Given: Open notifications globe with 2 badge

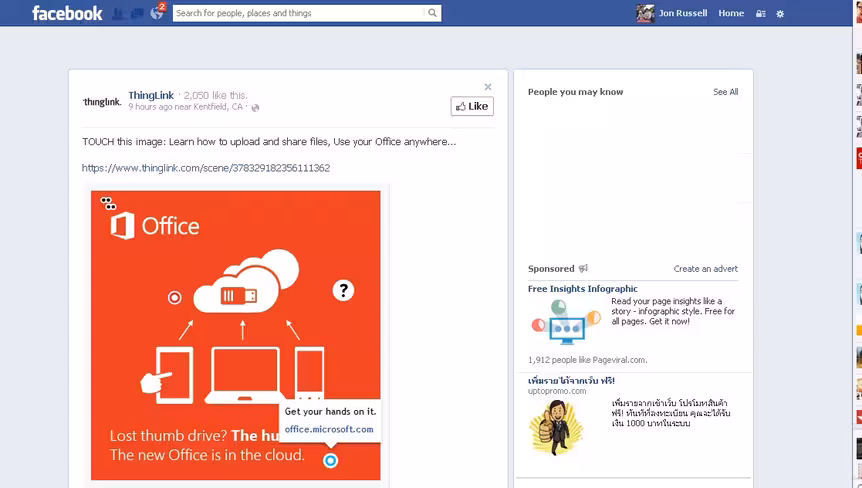Looking at the screenshot, I should pos(157,12).
